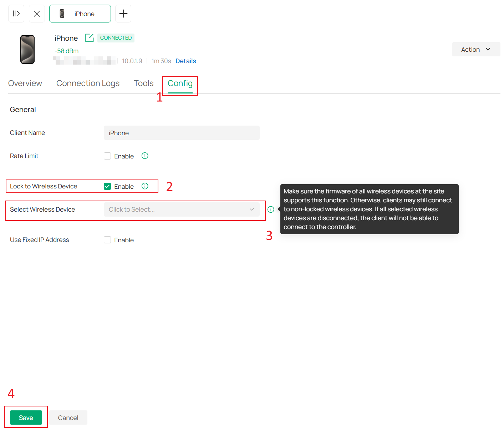Click the large iPhone device image
The height and width of the screenshot is (430, 504).
pyautogui.click(x=27, y=50)
